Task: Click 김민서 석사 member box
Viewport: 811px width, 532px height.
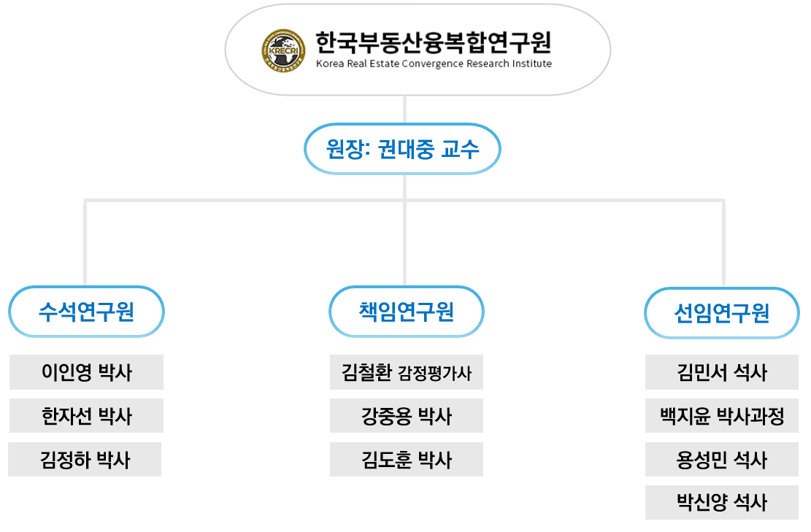Action: pos(722,373)
